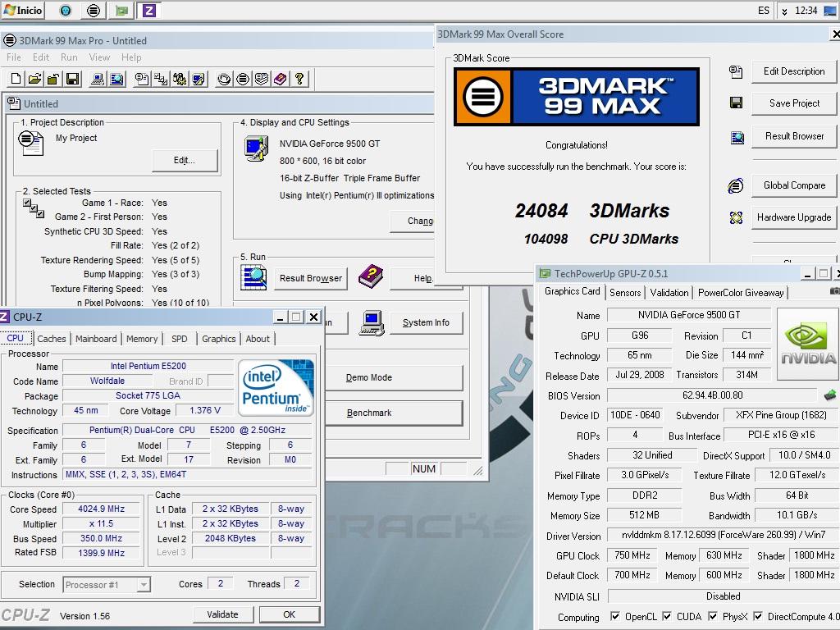Click the purple help book icon in Run section
Image resolution: width=840 pixels, height=630 pixels.
click(370, 276)
